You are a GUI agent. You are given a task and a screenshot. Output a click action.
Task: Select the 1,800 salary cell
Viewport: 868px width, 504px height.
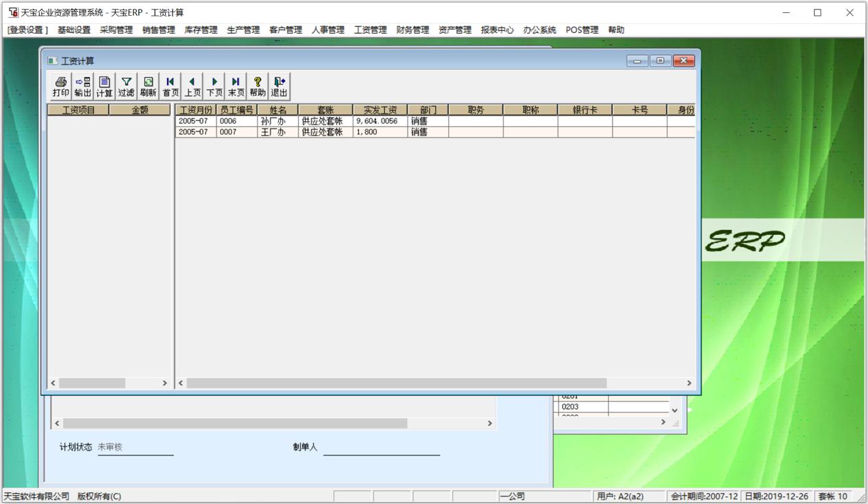coord(380,132)
